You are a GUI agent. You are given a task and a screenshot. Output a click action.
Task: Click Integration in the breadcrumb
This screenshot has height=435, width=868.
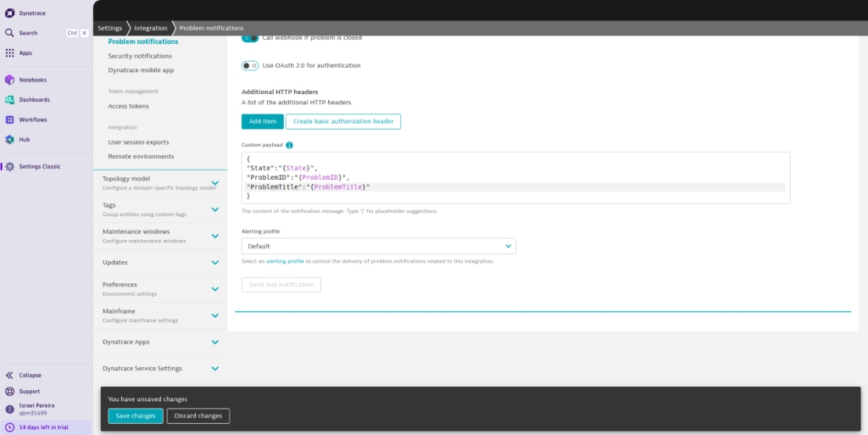[x=150, y=28]
